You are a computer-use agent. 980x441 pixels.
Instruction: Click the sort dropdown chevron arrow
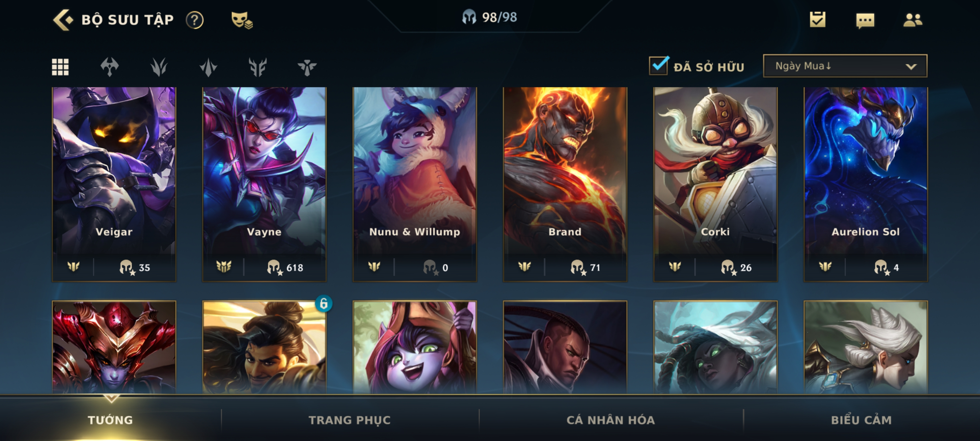pos(911,66)
